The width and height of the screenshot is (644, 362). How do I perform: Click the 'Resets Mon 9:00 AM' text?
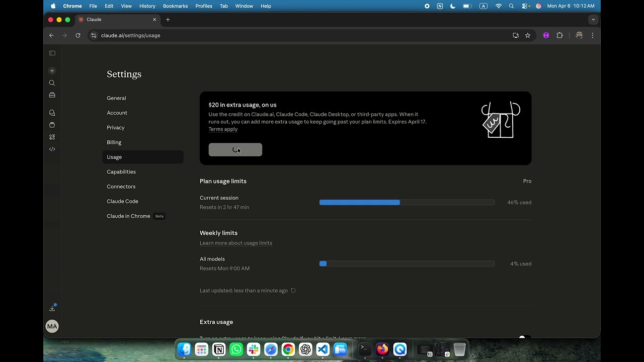coord(224,268)
